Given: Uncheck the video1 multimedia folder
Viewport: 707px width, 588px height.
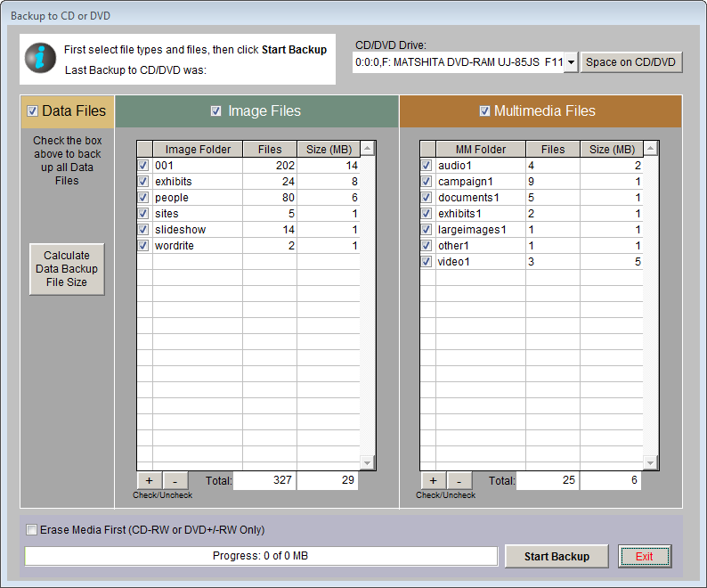Looking at the screenshot, I should [427, 262].
